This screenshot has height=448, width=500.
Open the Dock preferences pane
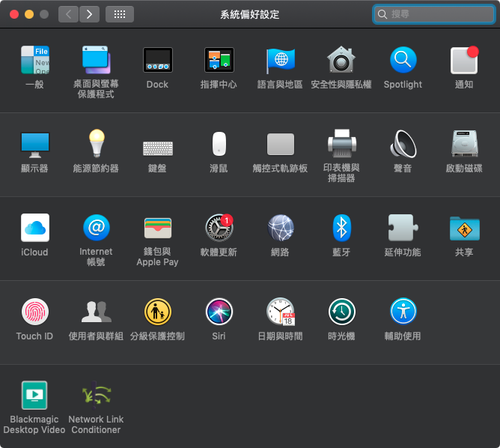click(x=157, y=61)
